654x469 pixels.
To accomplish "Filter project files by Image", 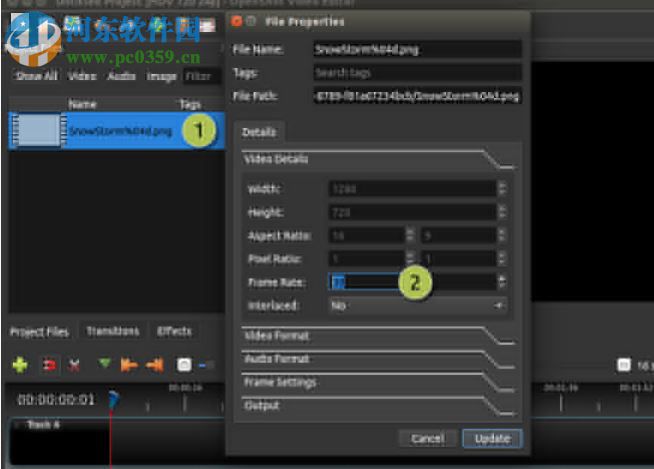I will click(161, 76).
